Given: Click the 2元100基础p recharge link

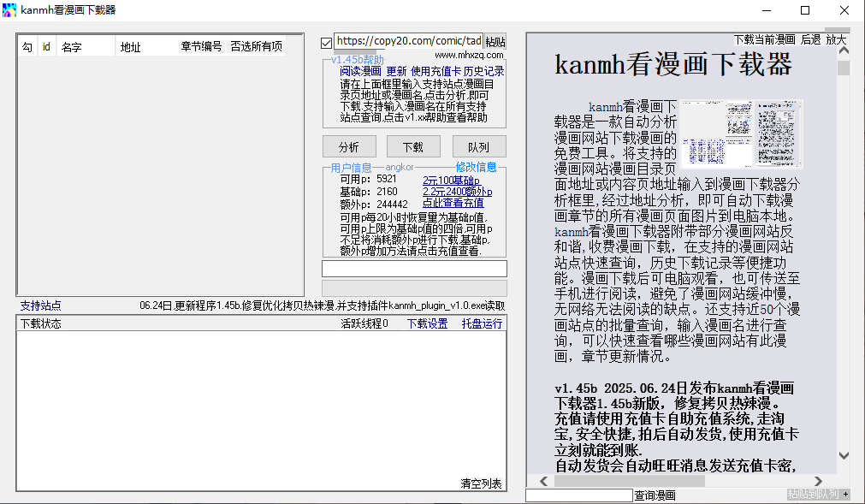Looking at the screenshot, I should [x=451, y=180].
